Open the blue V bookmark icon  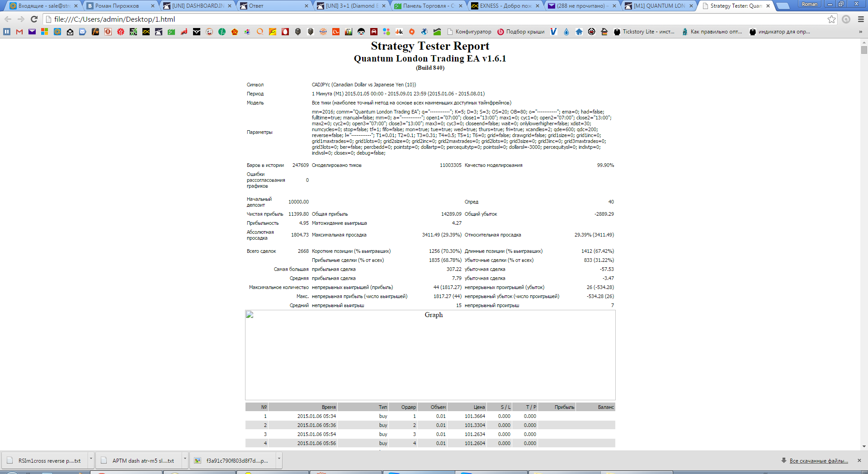pos(554,32)
